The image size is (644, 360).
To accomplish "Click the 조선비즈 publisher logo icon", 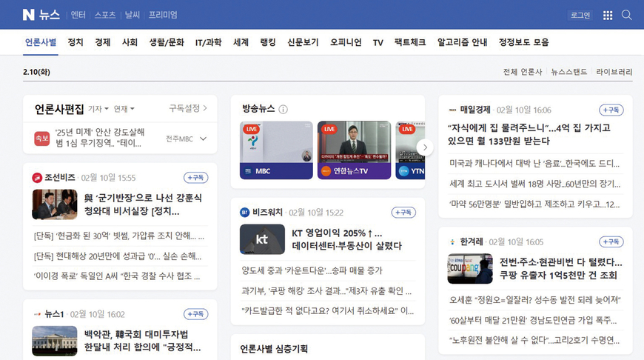I will [37, 178].
